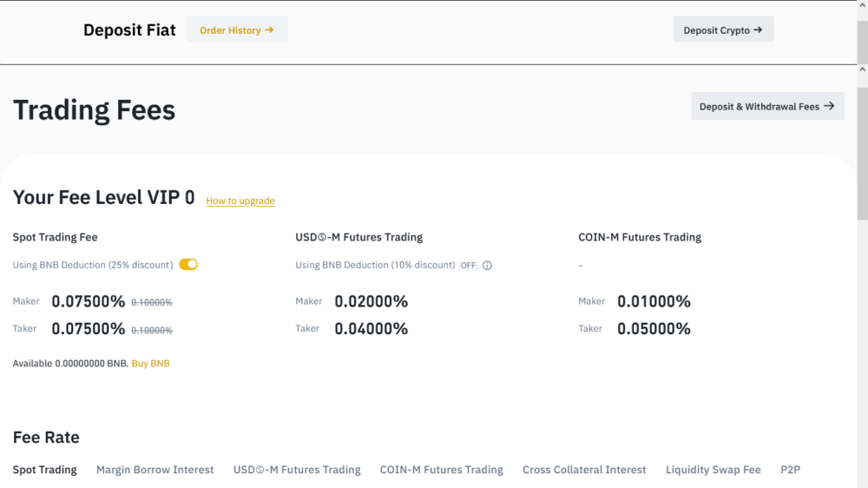Enable USD-M Futures BNB Deduction OFF switch
868x488 pixels.
[469, 266]
